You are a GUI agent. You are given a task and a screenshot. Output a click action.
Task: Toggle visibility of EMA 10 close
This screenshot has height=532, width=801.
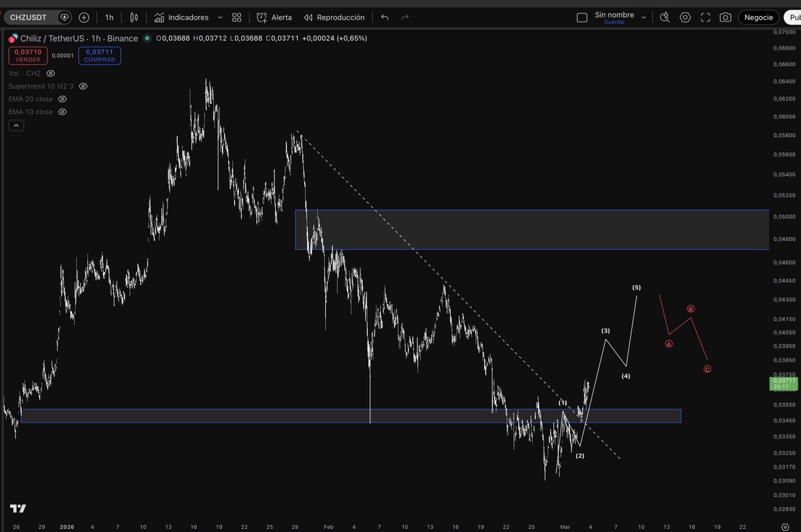coord(63,111)
